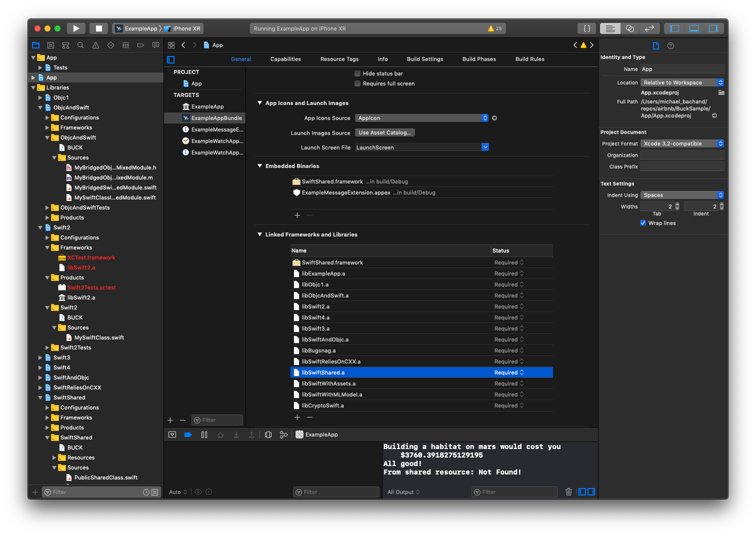The image size is (756, 536).
Task: Switch to the Build Phases tab
Action: click(479, 59)
